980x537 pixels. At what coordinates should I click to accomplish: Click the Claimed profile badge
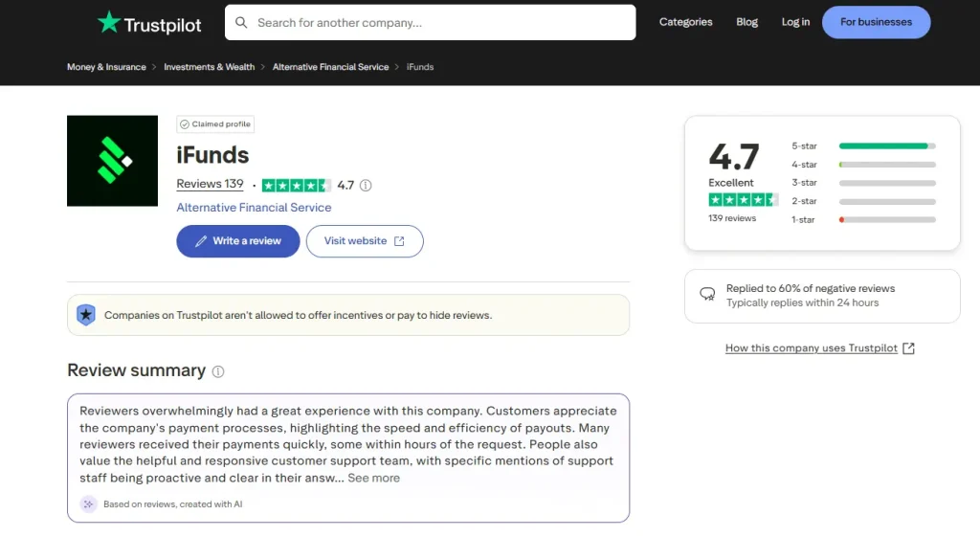point(215,124)
